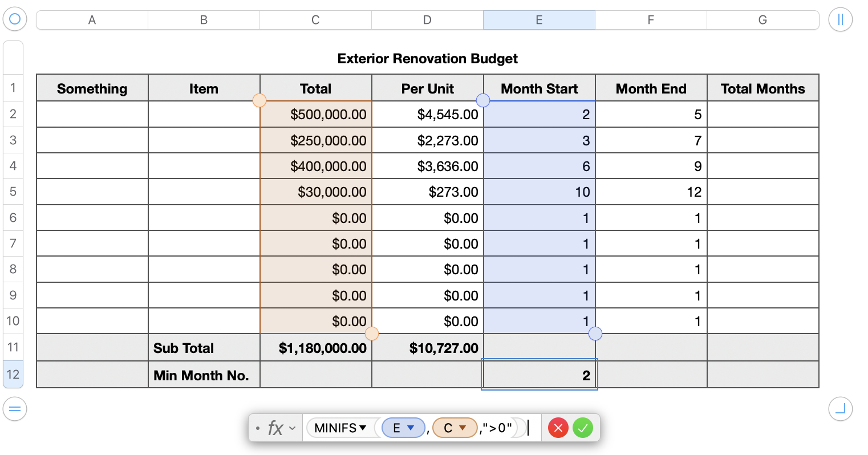The height and width of the screenshot is (455, 868).
Task: Open the MINIFS function dropdown arrow
Action: [x=363, y=428]
